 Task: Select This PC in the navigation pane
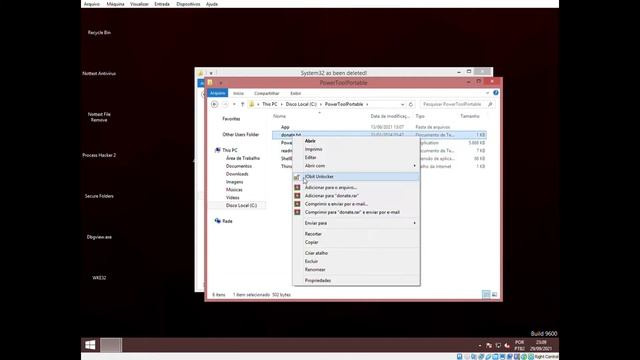coord(229,150)
